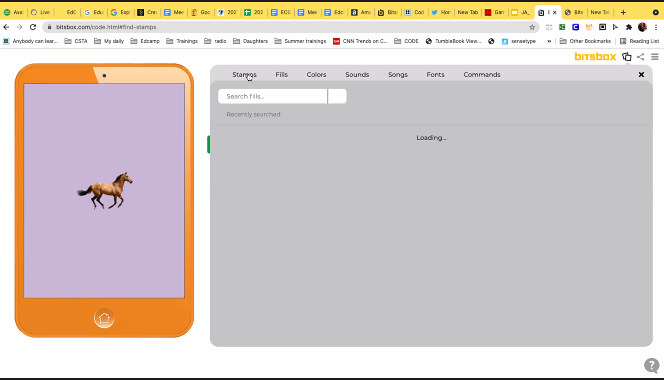Open the Trainings bookmarks folder

tap(182, 41)
